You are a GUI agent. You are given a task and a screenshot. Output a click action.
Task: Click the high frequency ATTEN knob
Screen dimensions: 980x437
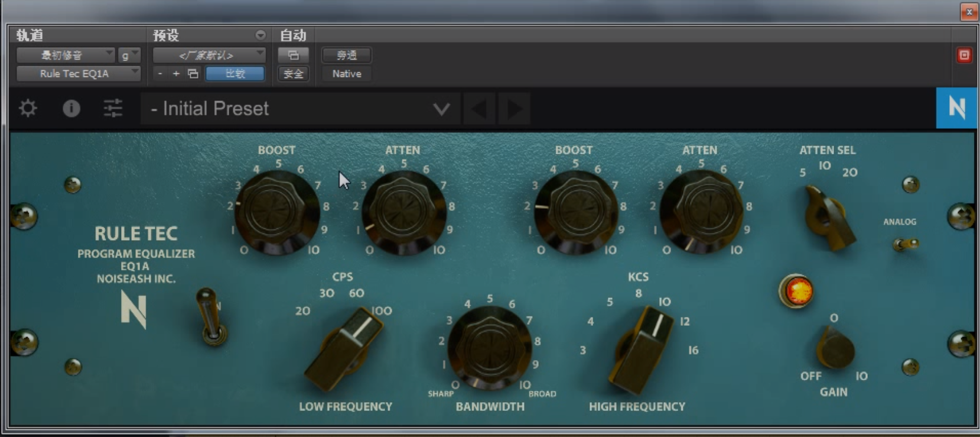pos(701,212)
